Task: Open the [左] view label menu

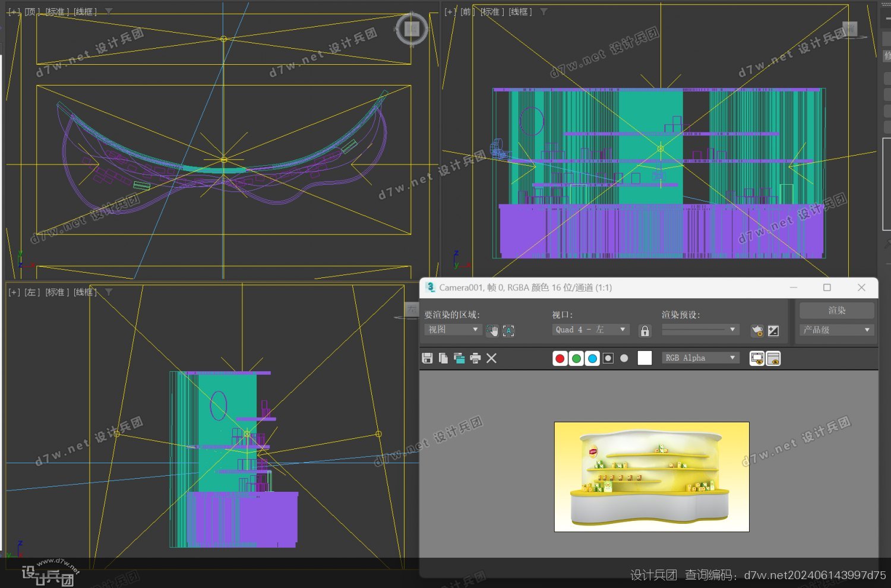Action: pos(33,292)
